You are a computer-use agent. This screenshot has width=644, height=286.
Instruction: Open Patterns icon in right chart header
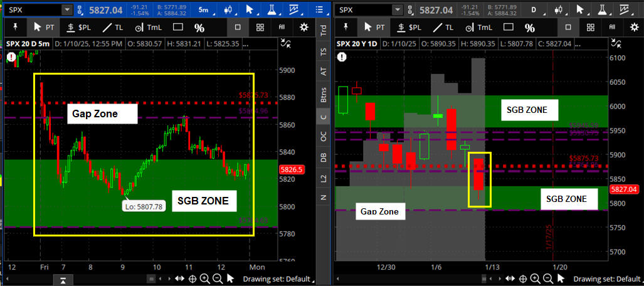click(x=625, y=9)
